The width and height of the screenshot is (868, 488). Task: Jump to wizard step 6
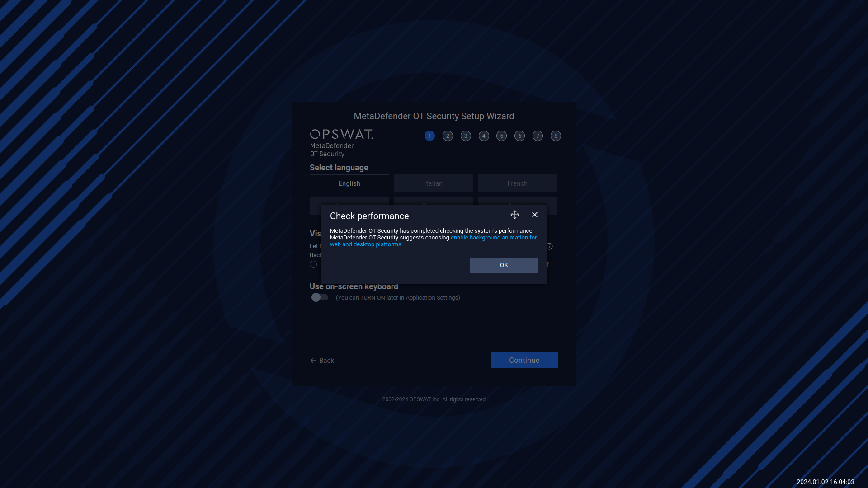(x=519, y=136)
